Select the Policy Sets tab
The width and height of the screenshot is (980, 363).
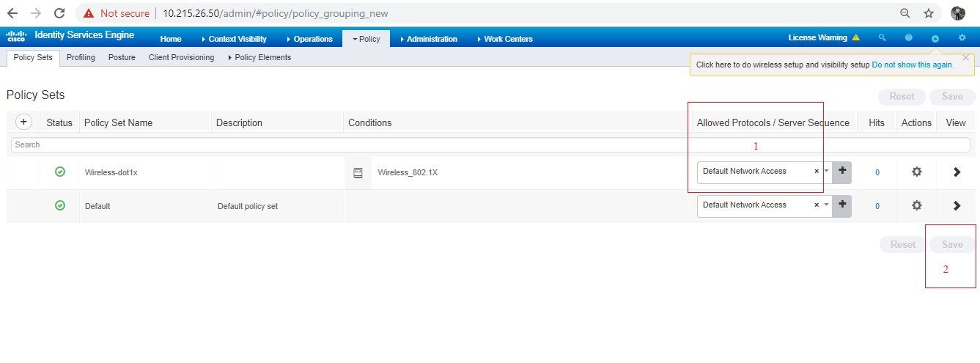(x=33, y=57)
